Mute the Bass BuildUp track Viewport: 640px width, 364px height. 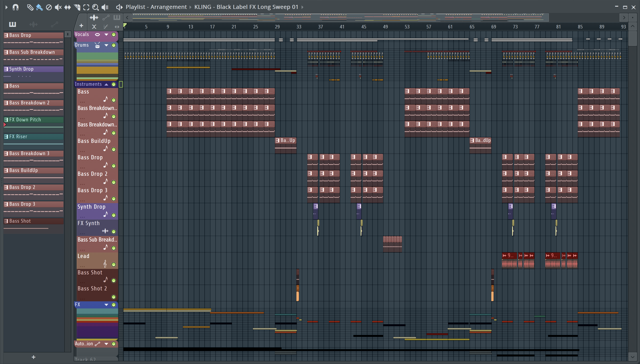coord(114,149)
